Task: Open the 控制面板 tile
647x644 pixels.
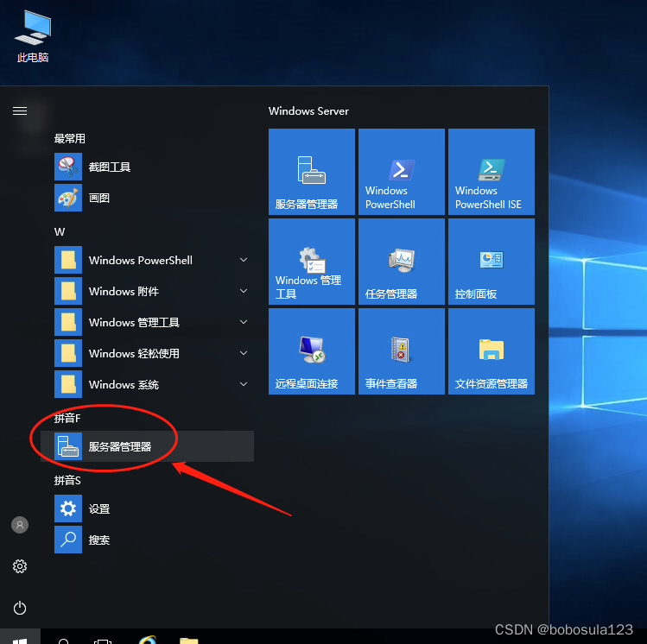Action: 492,262
